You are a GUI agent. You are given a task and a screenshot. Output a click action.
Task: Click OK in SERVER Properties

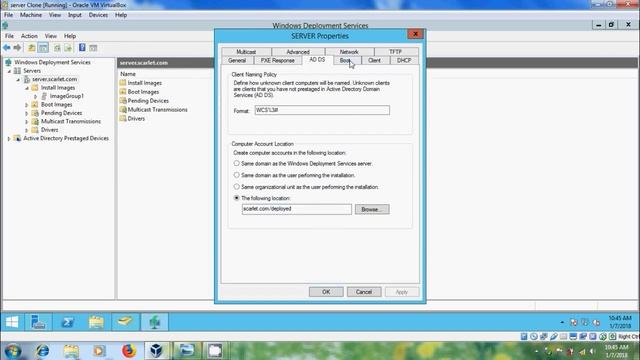coord(326,292)
